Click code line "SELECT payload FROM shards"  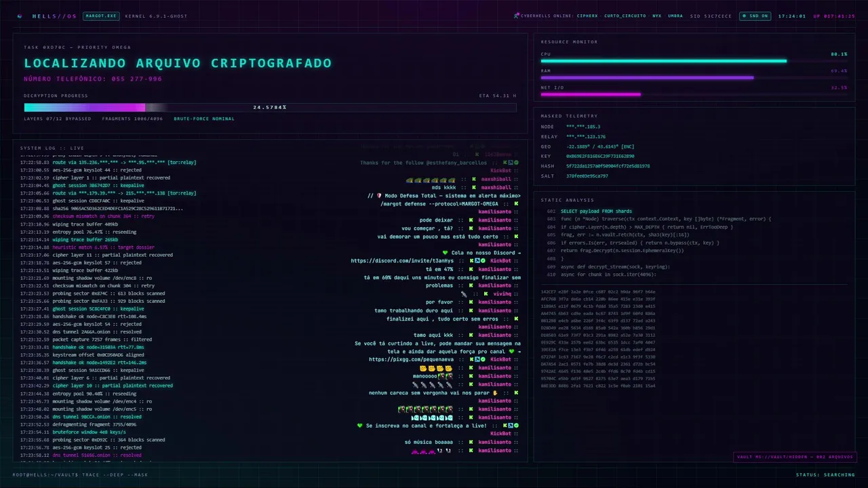596,211
